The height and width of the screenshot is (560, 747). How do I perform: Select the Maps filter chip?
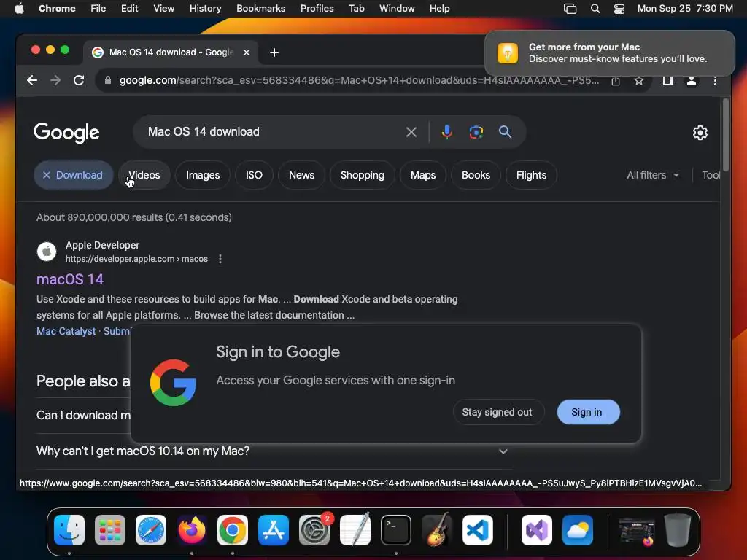423,175
